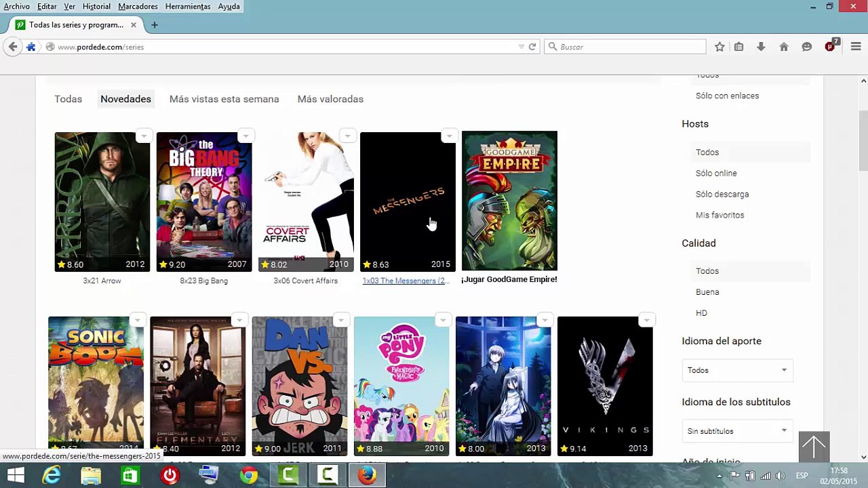The width and height of the screenshot is (868, 488).
Task: Open the dropdown arrow on Big Bang Theory poster
Action: click(245, 136)
